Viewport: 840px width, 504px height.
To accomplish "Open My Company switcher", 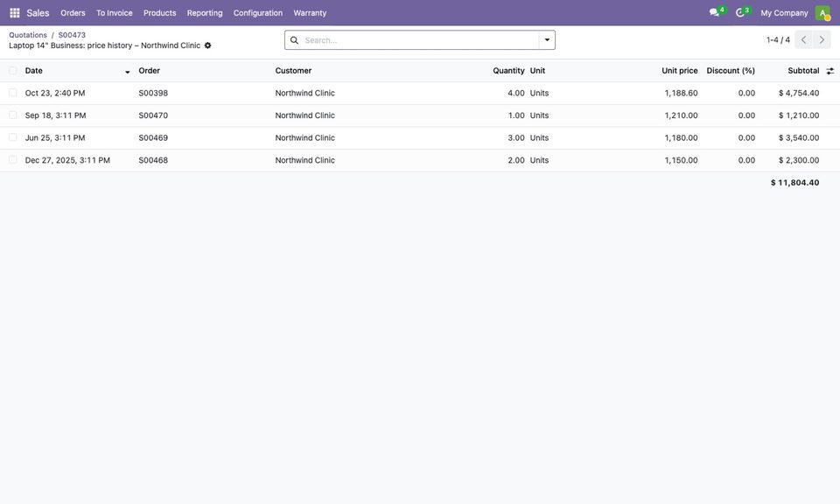I will 784,13.
